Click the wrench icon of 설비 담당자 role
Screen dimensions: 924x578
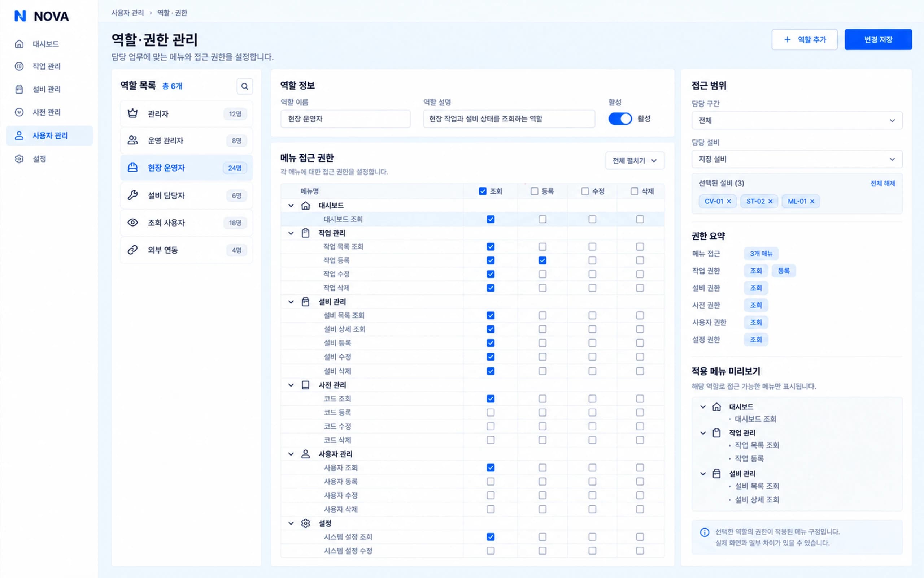coord(132,195)
